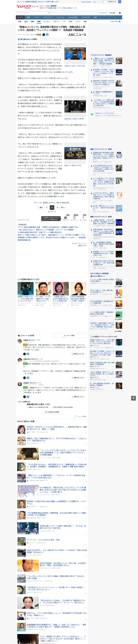Share 山崎まゆみ's comment on X
The width and height of the screenshot is (138, 644).
click(24, 378)
